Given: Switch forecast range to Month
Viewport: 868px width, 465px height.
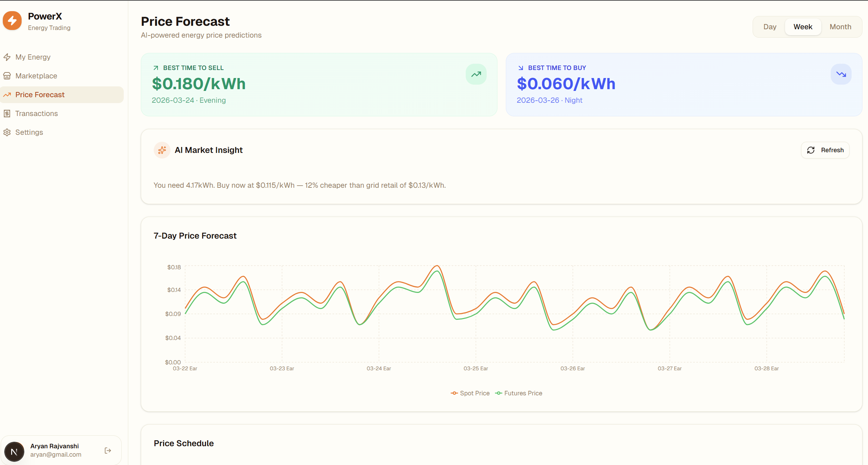Looking at the screenshot, I should click(x=840, y=27).
